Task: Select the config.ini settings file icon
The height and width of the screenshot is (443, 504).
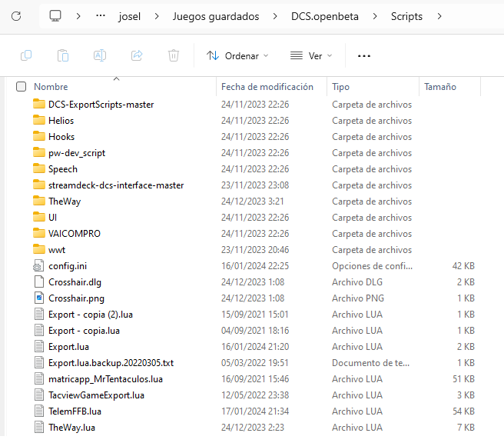Action: (x=39, y=266)
